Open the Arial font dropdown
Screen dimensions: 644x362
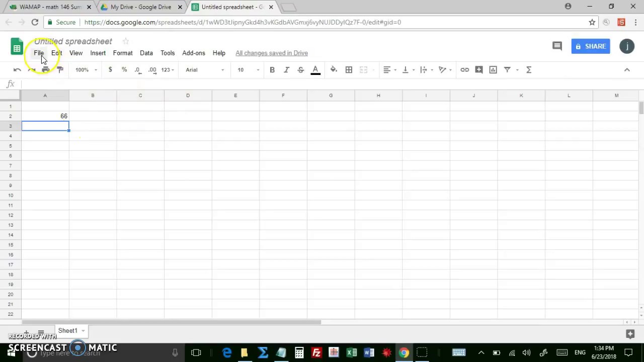point(205,70)
